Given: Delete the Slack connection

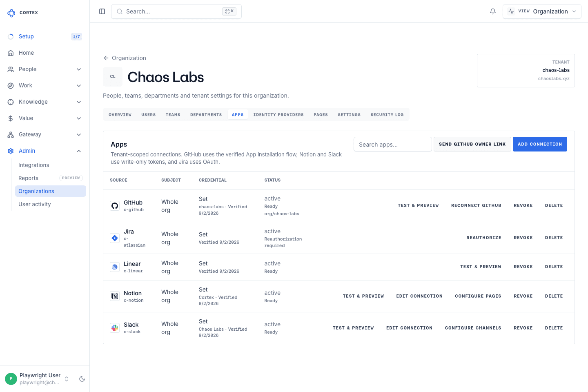Looking at the screenshot, I should click(554, 328).
